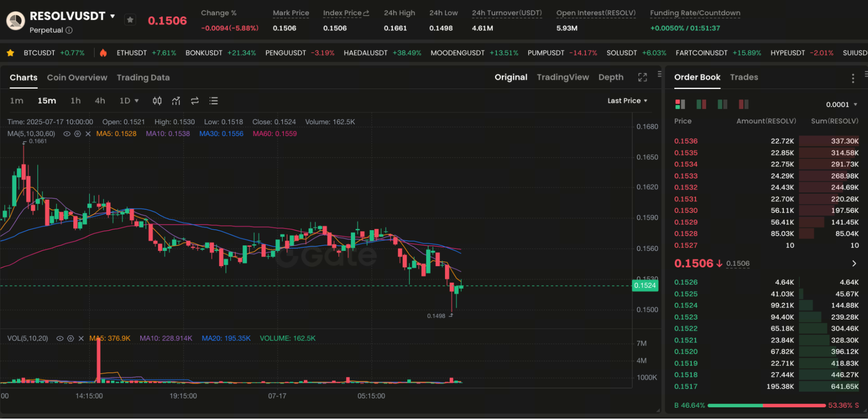868x419 pixels.
Task: Click buy/sell ratio bar
Action: 766,406
